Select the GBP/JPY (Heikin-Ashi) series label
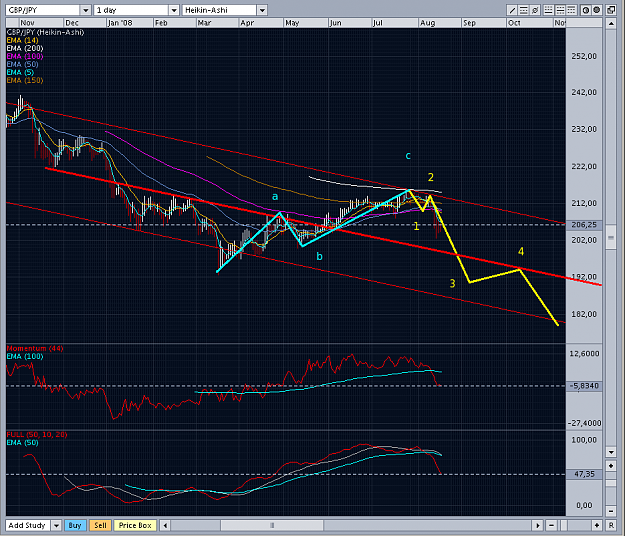The image size is (625, 536). coord(45,32)
